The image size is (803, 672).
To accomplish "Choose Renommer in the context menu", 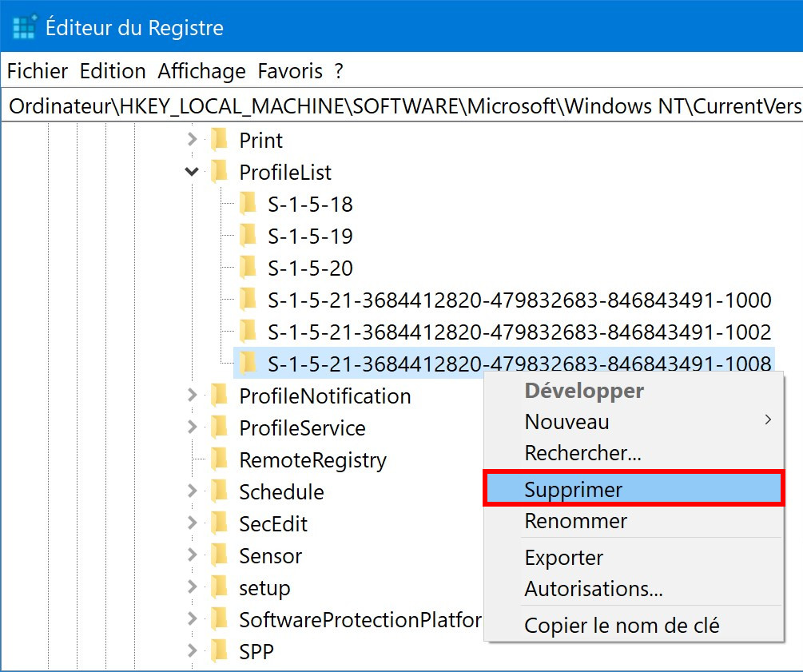I will (x=634, y=521).
